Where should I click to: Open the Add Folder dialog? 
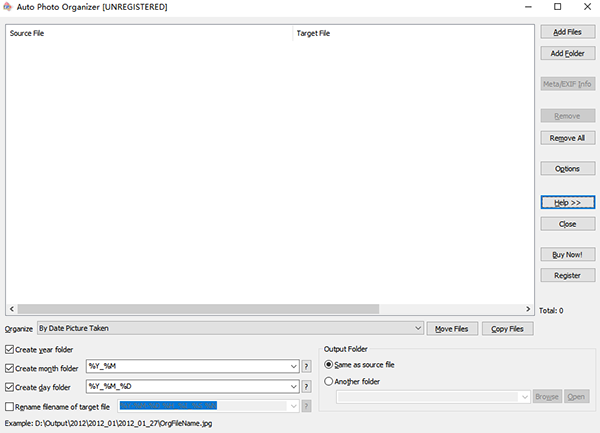click(x=567, y=54)
